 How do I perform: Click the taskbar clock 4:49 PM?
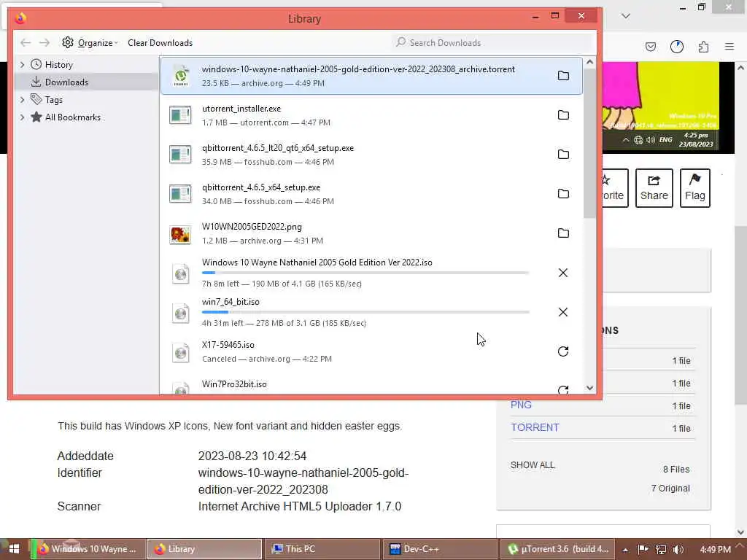point(716,550)
